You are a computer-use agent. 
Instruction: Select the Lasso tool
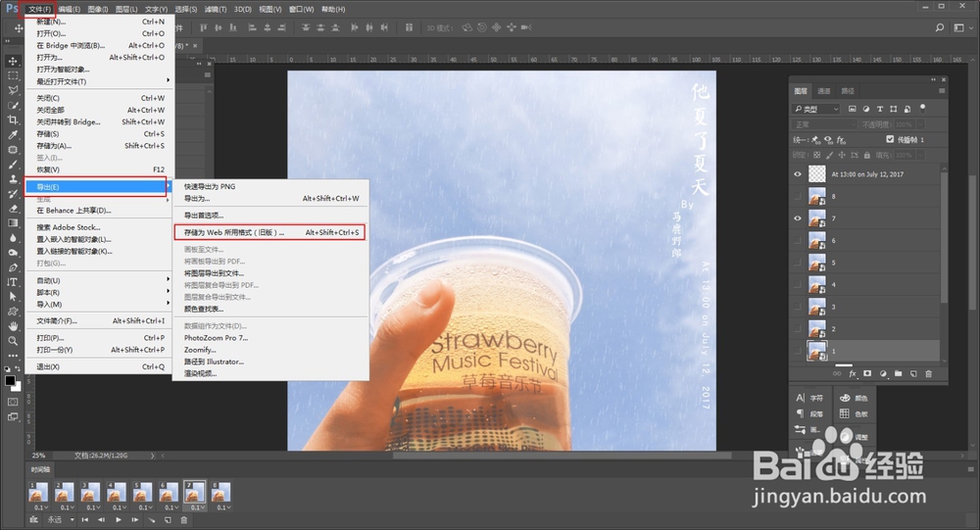[x=13, y=91]
